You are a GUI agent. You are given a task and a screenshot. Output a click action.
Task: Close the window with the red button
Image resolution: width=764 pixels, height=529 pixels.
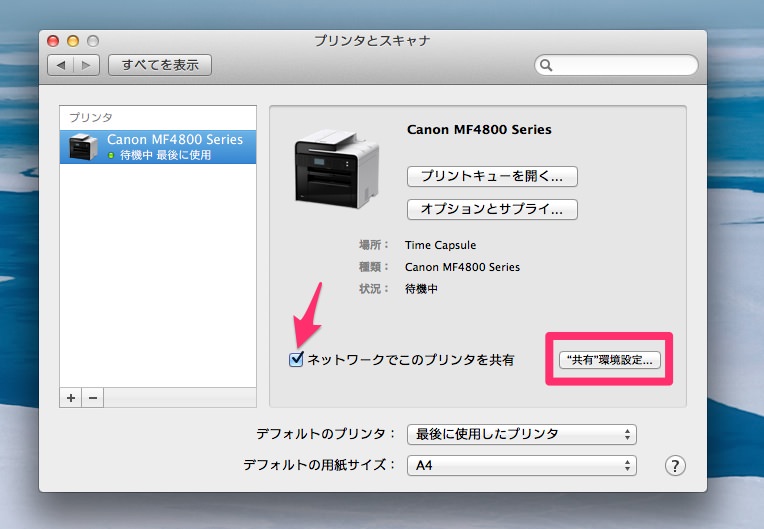coord(53,41)
